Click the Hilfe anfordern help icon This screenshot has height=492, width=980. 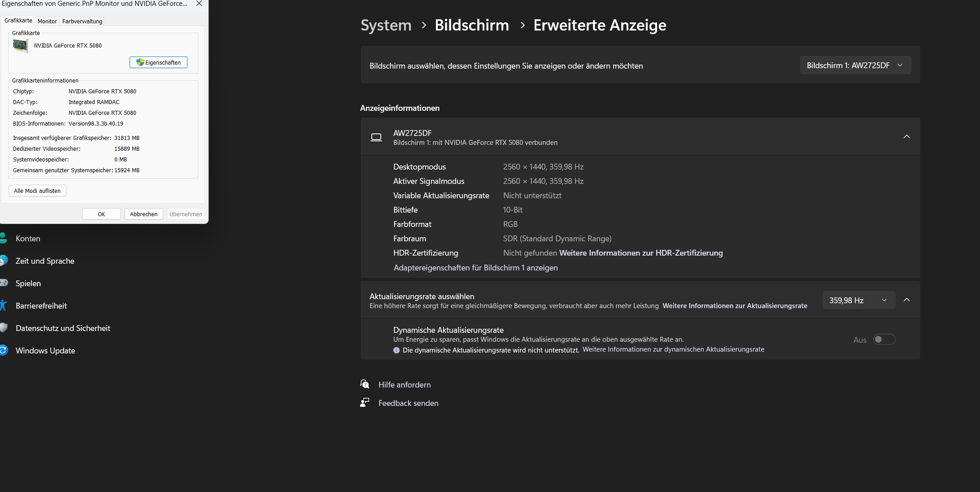click(365, 384)
